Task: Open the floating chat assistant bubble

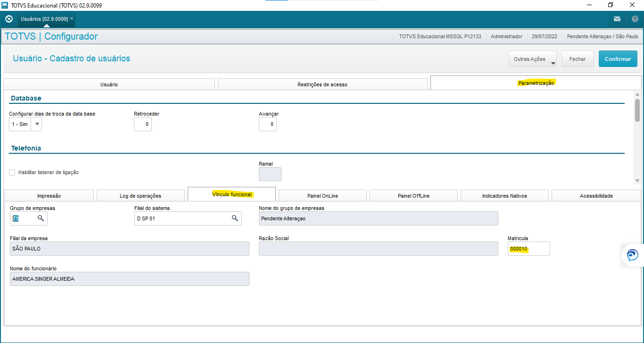Action: click(633, 255)
